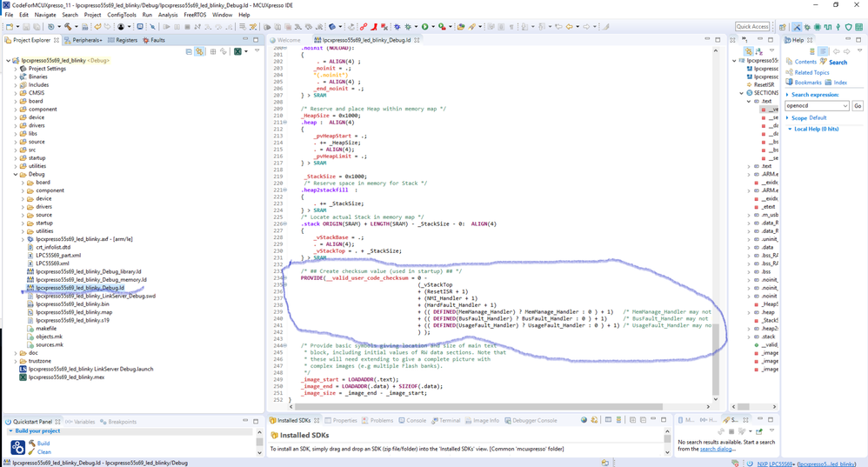Click the Build link in Quickstart Panel
The image size is (868, 467).
pyautogui.click(x=43, y=444)
